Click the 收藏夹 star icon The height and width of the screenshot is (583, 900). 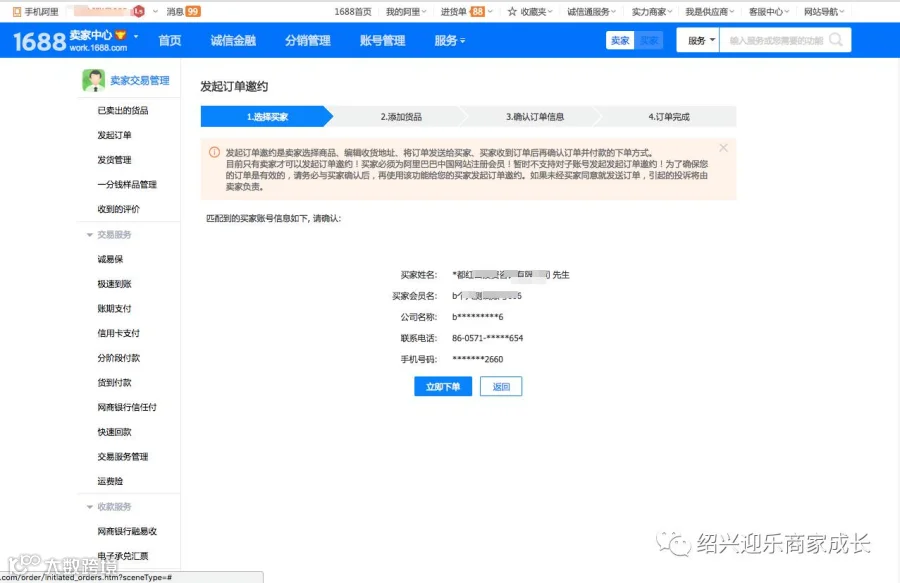[x=512, y=11]
